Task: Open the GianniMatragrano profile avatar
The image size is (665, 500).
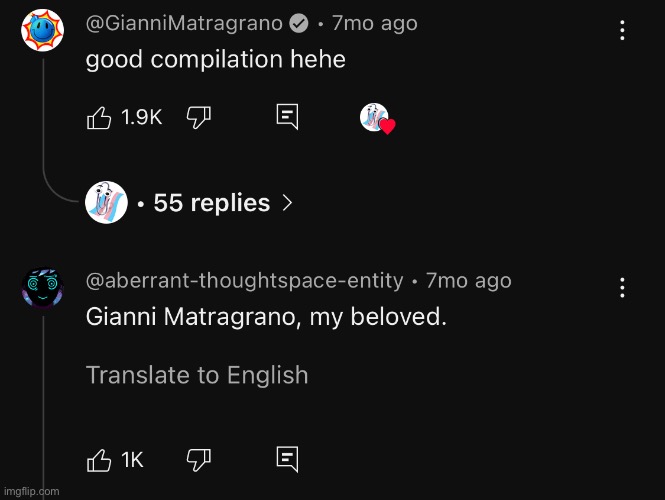Action: click(x=42, y=32)
